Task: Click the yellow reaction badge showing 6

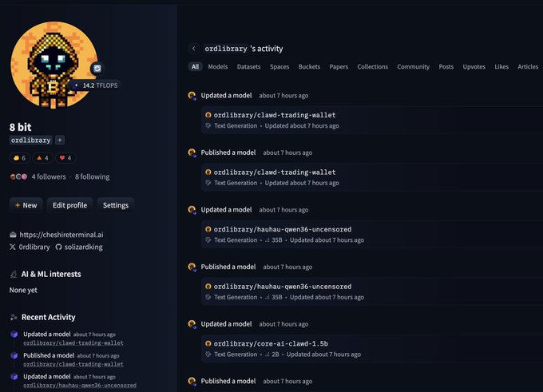Action: click(x=20, y=158)
